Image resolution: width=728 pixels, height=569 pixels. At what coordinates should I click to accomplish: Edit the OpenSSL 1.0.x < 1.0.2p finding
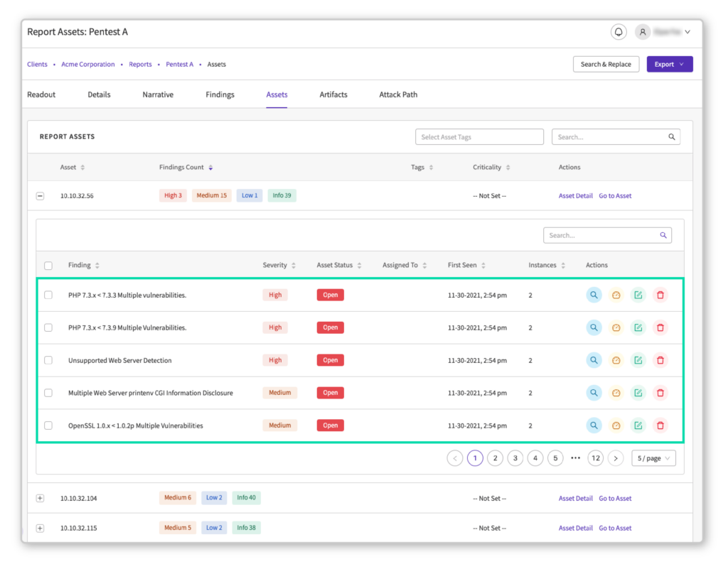pos(638,426)
